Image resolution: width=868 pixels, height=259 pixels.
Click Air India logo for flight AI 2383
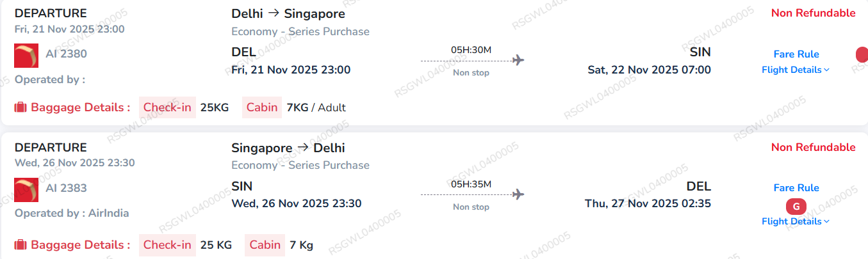[26, 189]
